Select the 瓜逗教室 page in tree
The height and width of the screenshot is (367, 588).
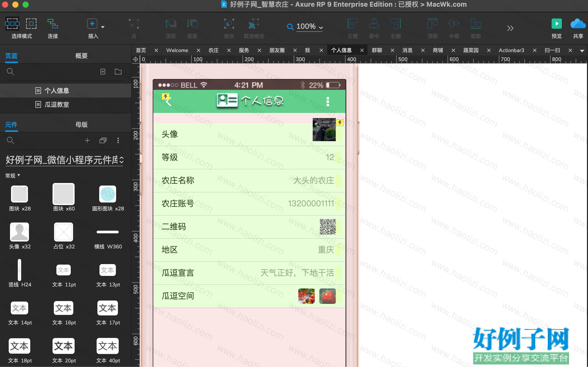66,104
